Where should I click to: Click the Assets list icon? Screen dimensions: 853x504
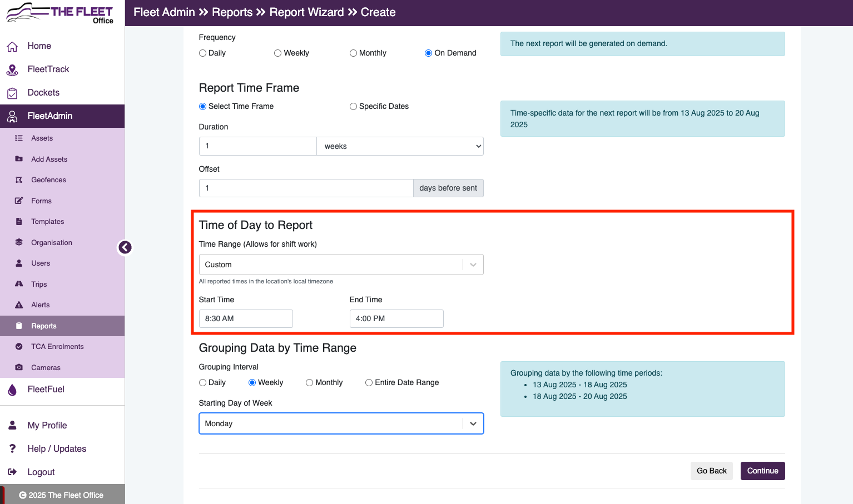click(19, 138)
